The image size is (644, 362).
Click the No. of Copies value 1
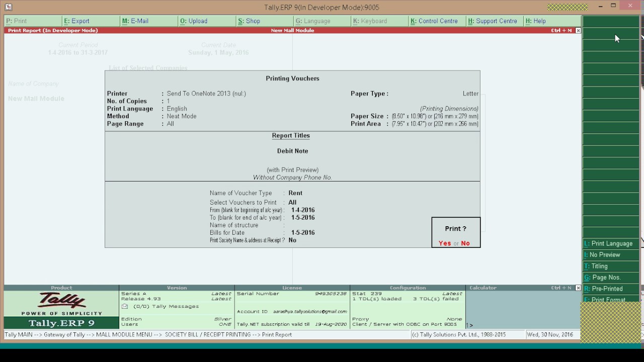[168, 101]
